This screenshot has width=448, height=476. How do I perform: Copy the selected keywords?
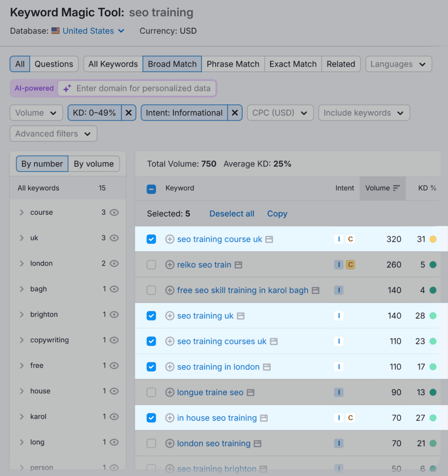[277, 213]
